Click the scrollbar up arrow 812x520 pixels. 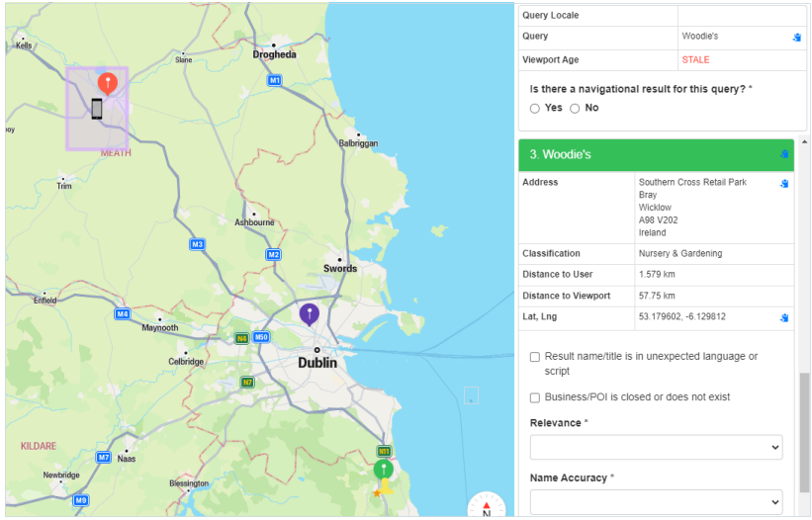[804, 141]
